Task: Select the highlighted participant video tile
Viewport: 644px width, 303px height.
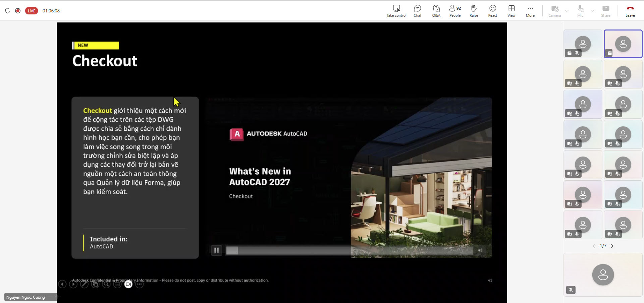Action: click(x=623, y=44)
